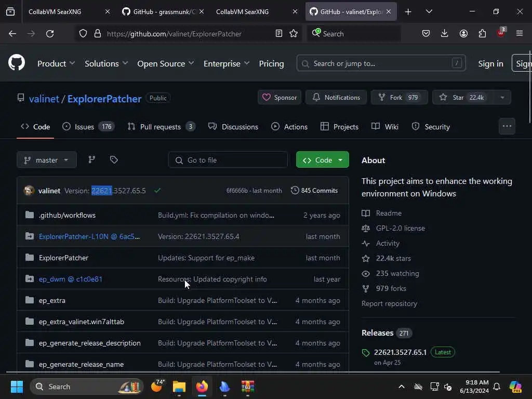Open the Projects tab

point(339,127)
